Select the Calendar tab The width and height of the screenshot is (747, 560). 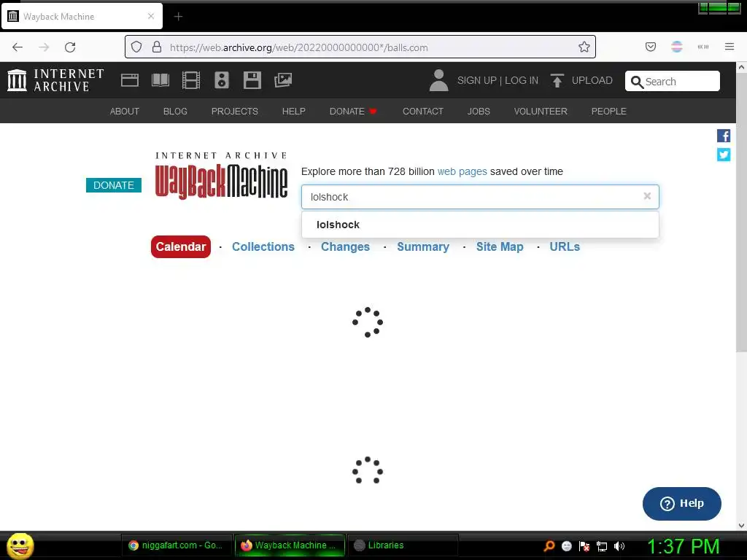(x=181, y=246)
